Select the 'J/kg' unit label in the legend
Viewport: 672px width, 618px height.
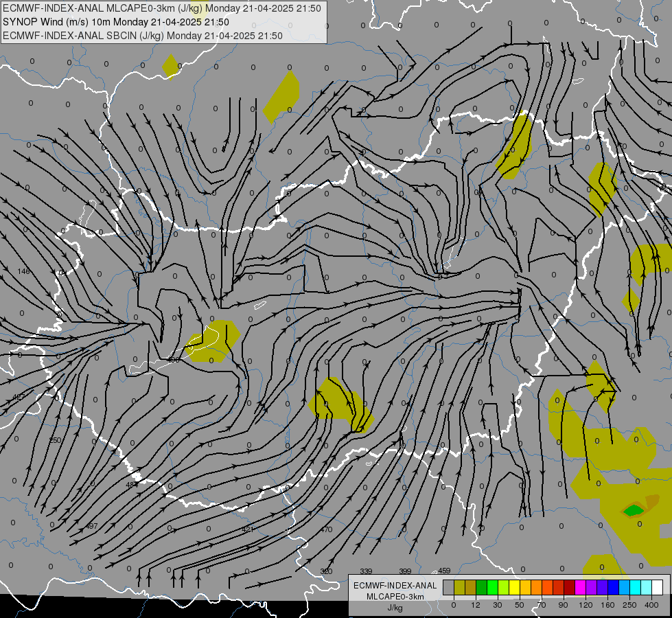395,607
